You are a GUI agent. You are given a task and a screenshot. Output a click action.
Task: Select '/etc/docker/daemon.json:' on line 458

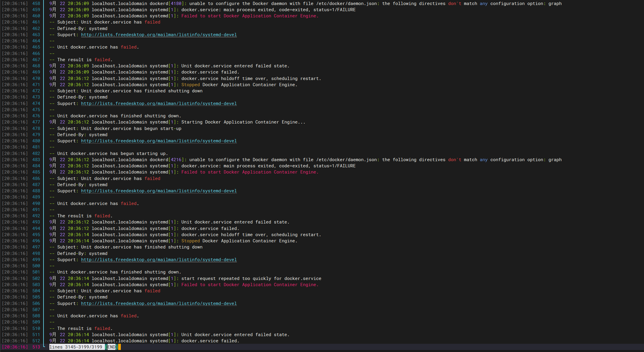tap(348, 4)
